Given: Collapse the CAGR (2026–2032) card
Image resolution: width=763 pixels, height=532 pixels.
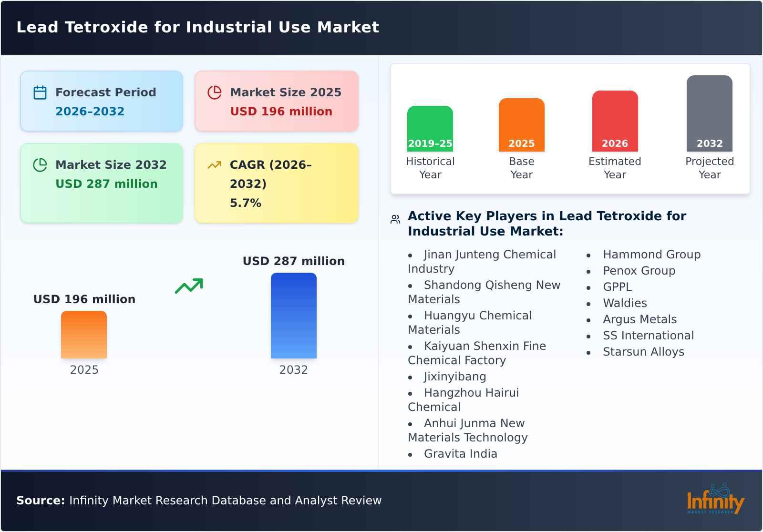Looking at the screenshot, I should pyautogui.click(x=276, y=183).
